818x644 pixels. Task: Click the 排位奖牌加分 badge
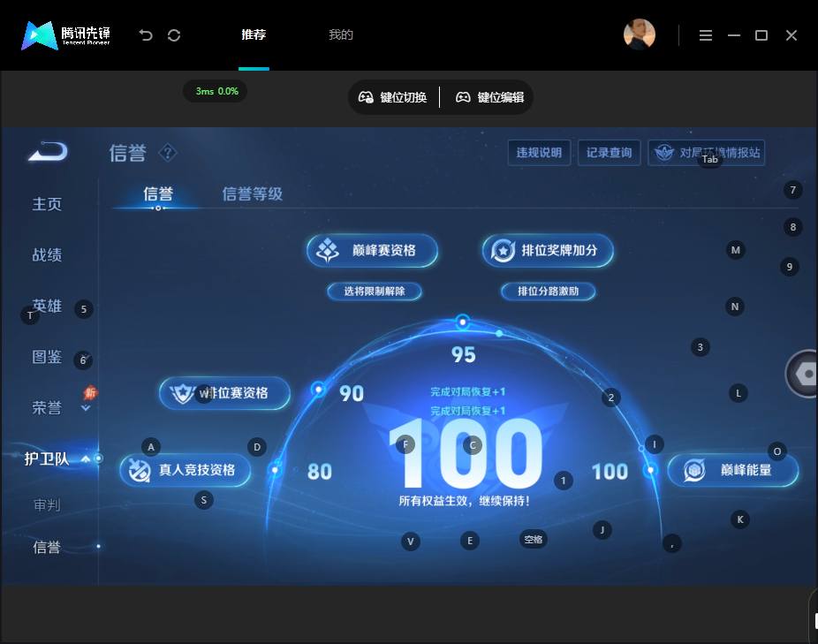coord(547,251)
